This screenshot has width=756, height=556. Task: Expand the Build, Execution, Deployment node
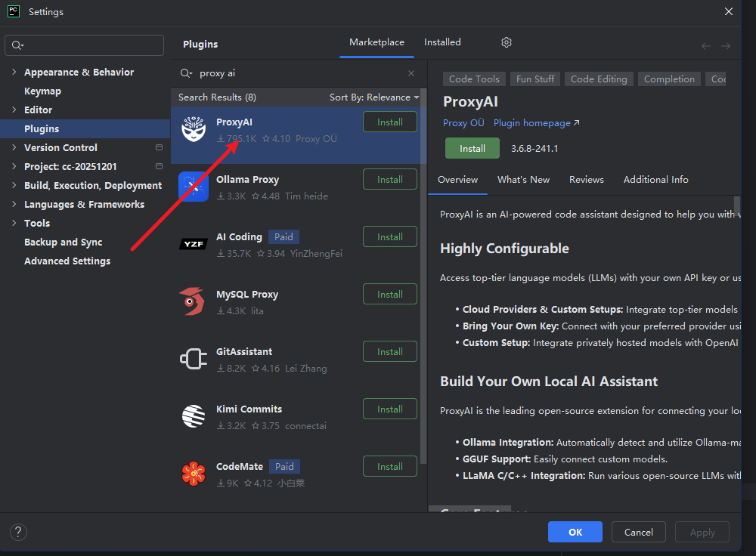[x=14, y=186]
